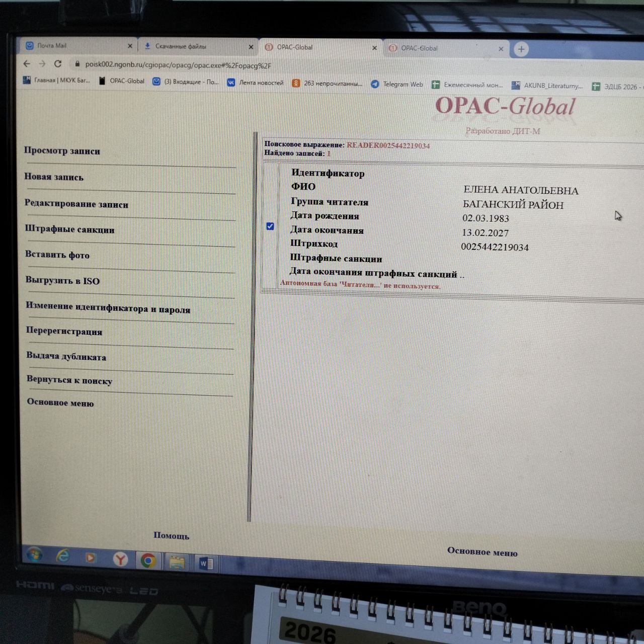The image size is (644, 644).
Task: Click the Помощь link at the bottom
Action: [171, 536]
